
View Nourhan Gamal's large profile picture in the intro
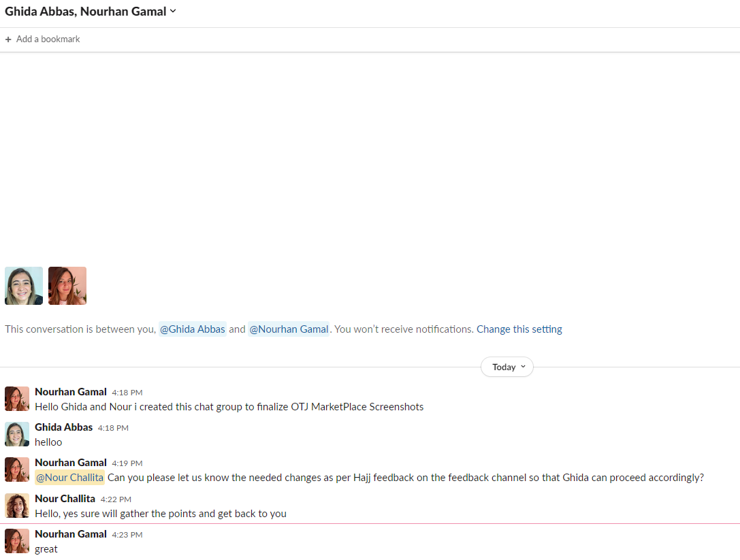[67, 286]
